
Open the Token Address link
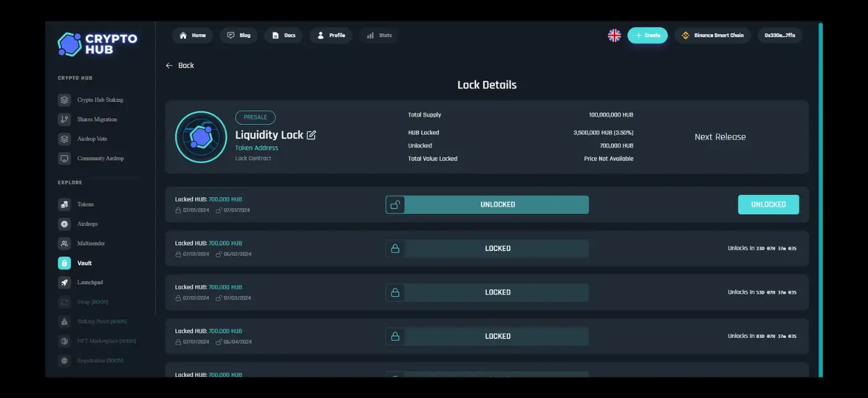pyautogui.click(x=257, y=148)
